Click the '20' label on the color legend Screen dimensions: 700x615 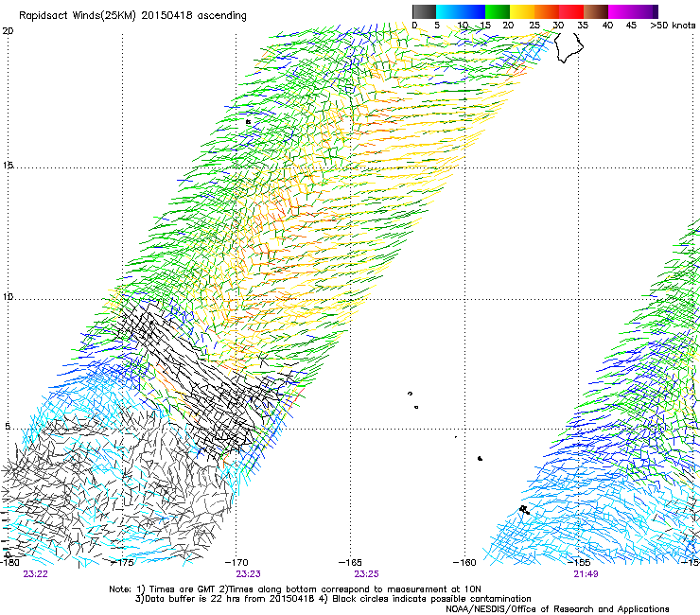[508, 26]
